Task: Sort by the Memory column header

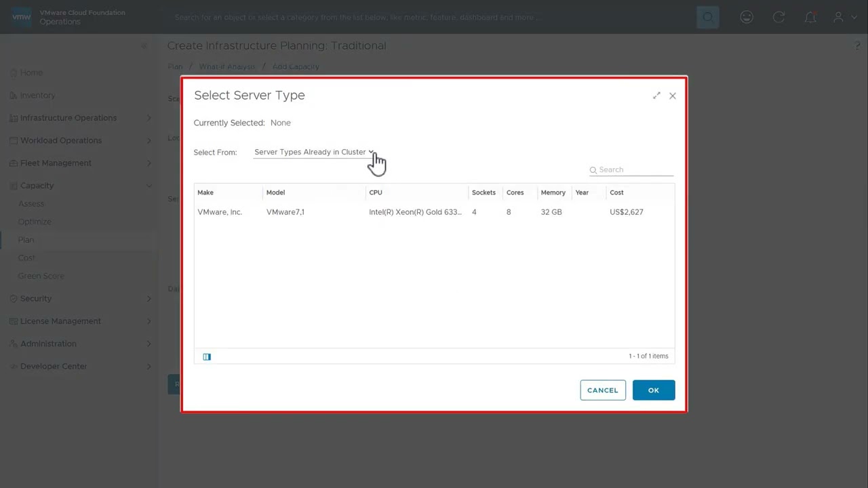Action: [x=553, y=192]
